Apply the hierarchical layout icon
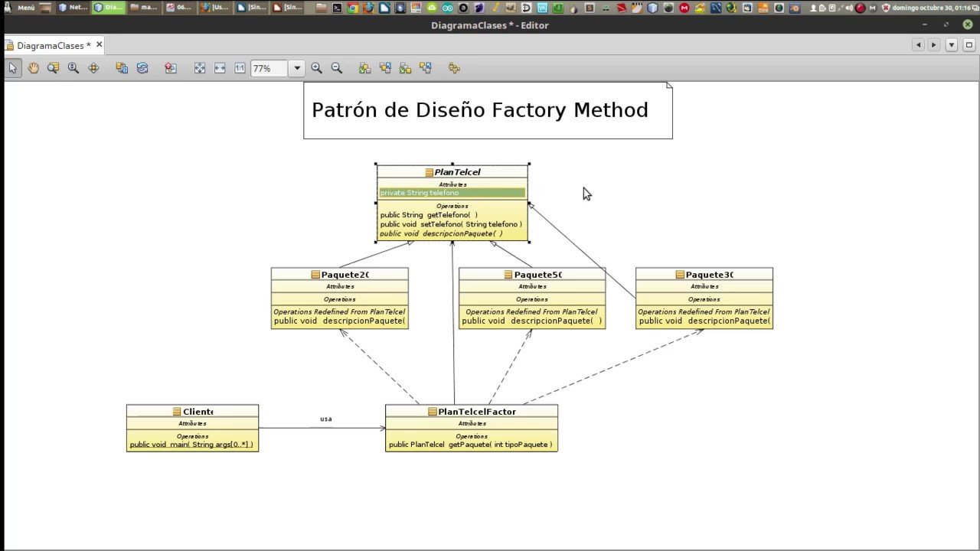 click(x=365, y=68)
